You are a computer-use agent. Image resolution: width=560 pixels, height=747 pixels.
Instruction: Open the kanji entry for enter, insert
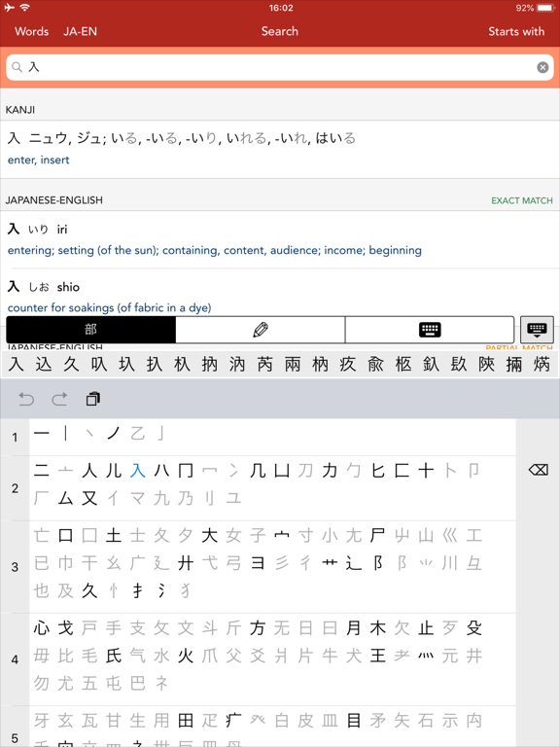point(280,149)
